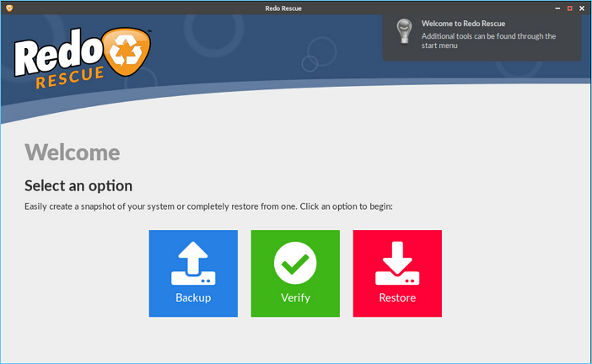Dismiss the Welcome to Redo Rescue notification

[482, 37]
